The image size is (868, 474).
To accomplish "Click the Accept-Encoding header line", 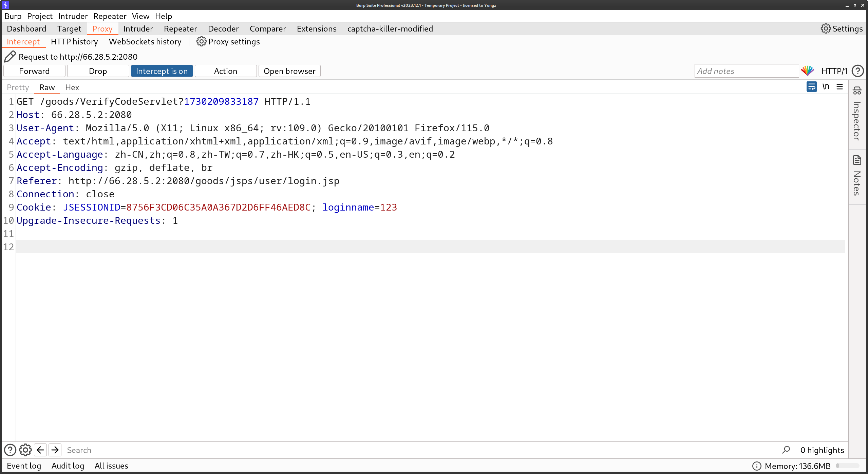I will pos(115,167).
